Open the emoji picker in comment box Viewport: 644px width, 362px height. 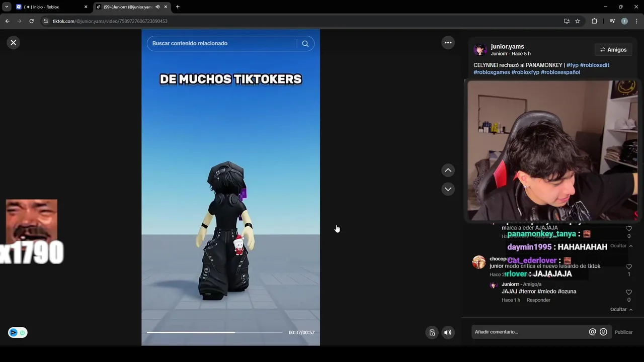[x=603, y=332]
